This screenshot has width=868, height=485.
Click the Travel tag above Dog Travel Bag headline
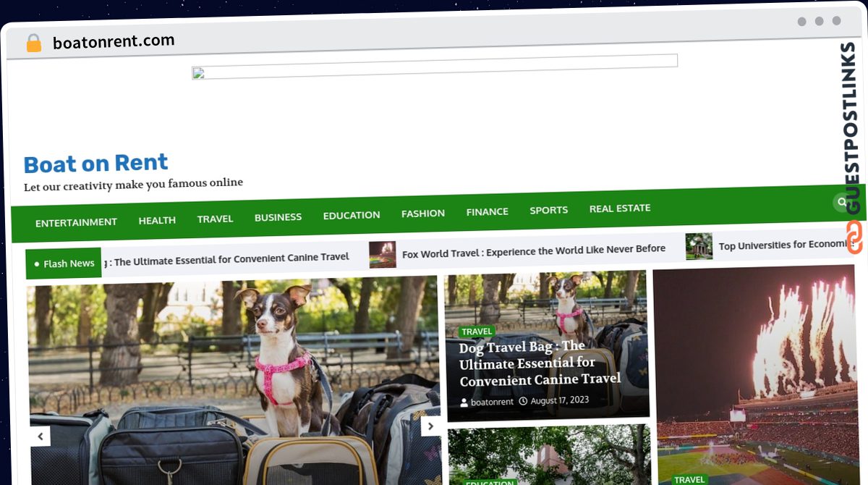(x=477, y=332)
